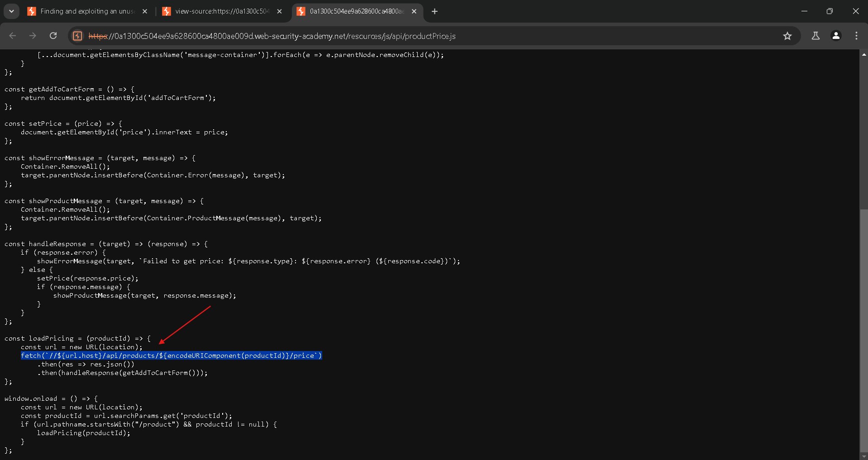
Task: Select the active productPrice.js tab
Action: 355,11
